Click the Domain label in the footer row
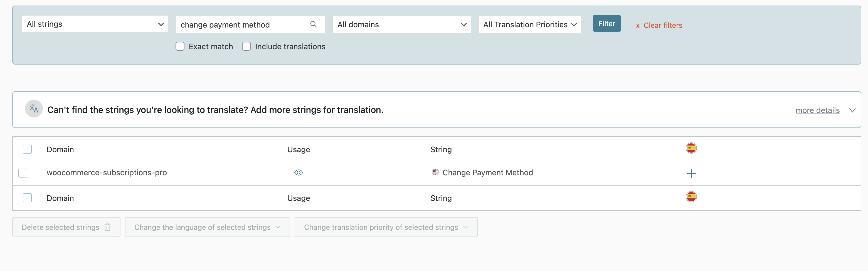Image resolution: width=868 pixels, height=271 pixels. click(60, 198)
